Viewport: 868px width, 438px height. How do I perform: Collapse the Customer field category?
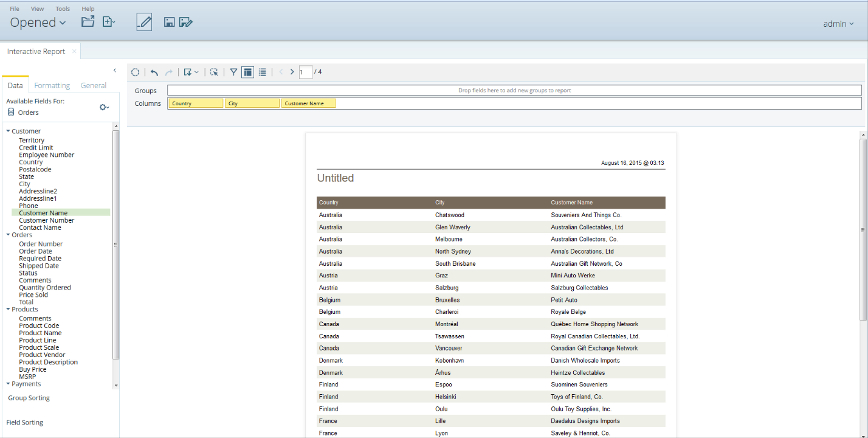coord(9,131)
